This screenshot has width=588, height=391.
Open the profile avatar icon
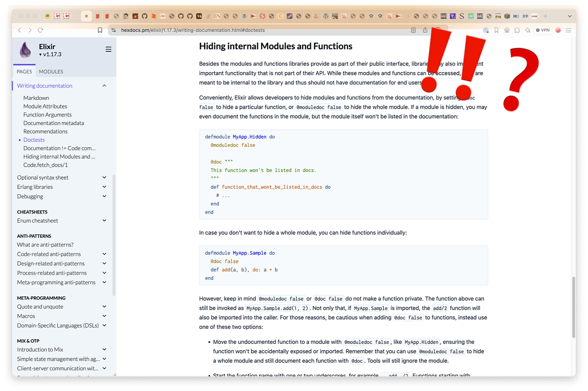coord(558,30)
